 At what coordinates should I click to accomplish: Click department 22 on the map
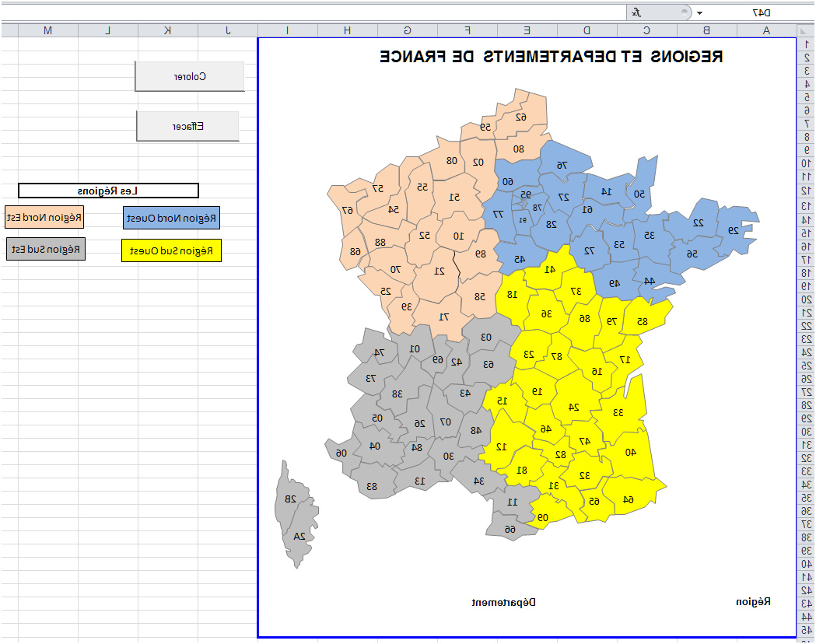[698, 222]
